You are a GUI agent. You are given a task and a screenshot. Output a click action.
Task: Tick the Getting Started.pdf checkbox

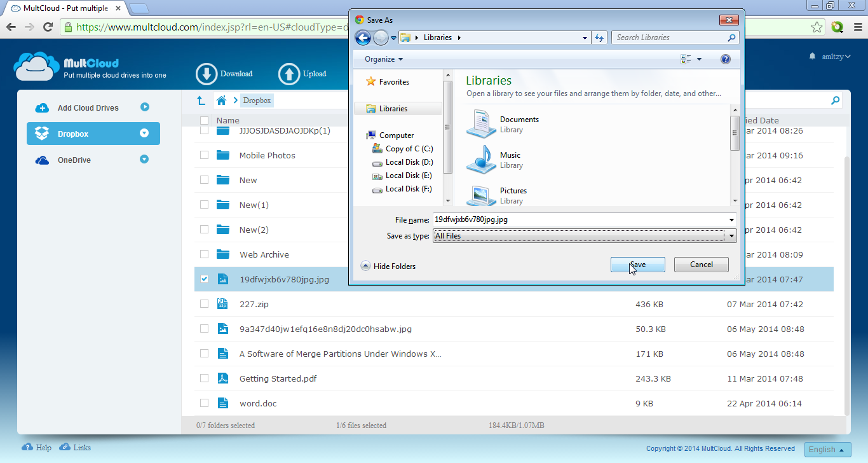(x=204, y=378)
